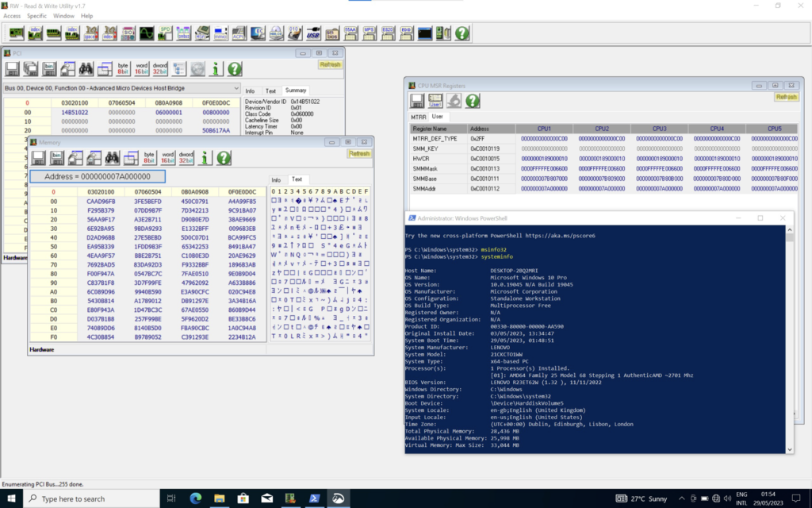Click Refresh in the CPU MSR window
The image size is (812, 508).
click(x=786, y=97)
